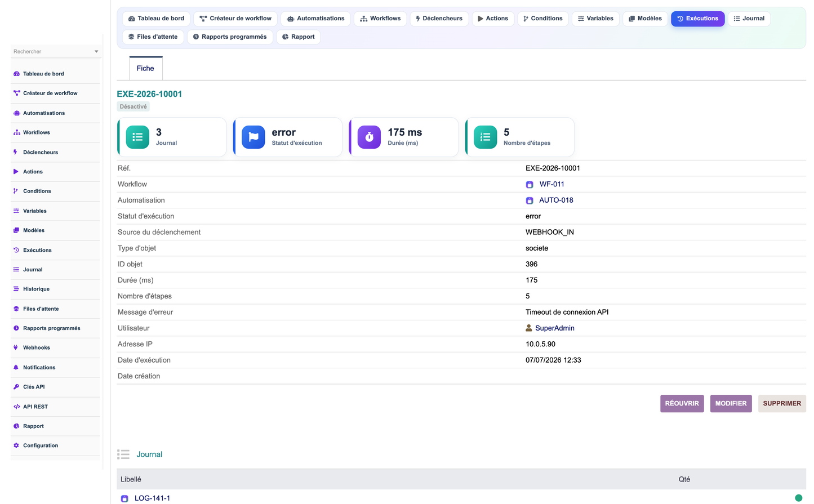The height and width of the screenshot is (504, 814).
Task: Click the 'Timeout de connexion API' message
Action: (x=567, y=312)
